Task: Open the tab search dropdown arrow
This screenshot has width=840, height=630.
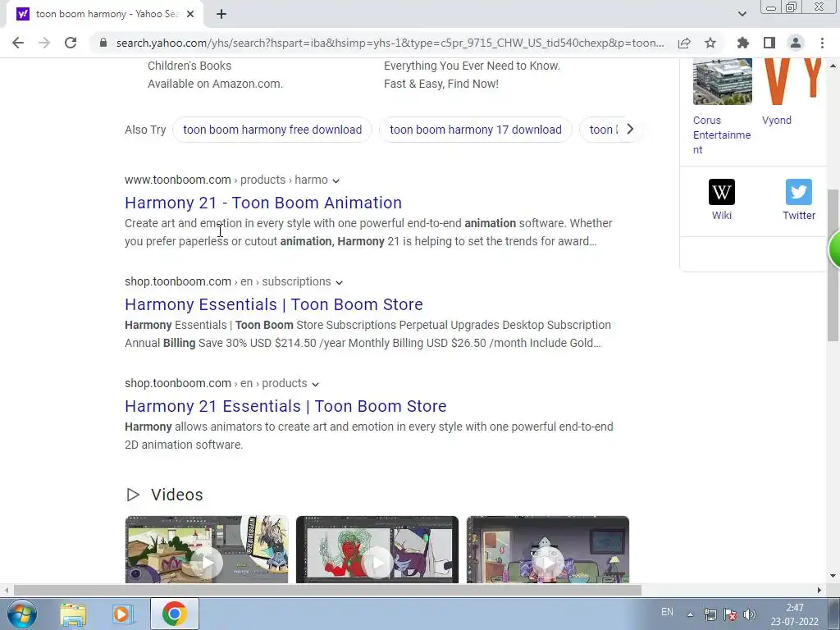Action: tap(742, 14)
